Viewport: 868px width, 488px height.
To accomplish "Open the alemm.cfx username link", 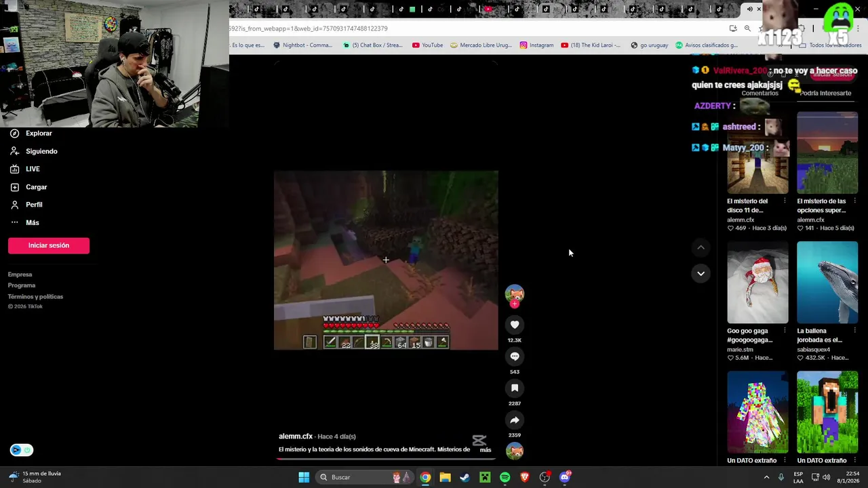I will click(296, 436).
